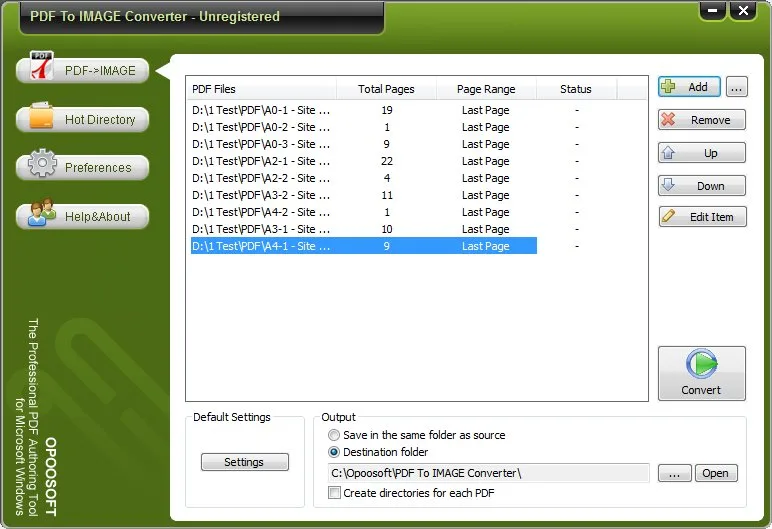Click the down arrow icon on Down

pyautogui.click(x=669, y=185)
